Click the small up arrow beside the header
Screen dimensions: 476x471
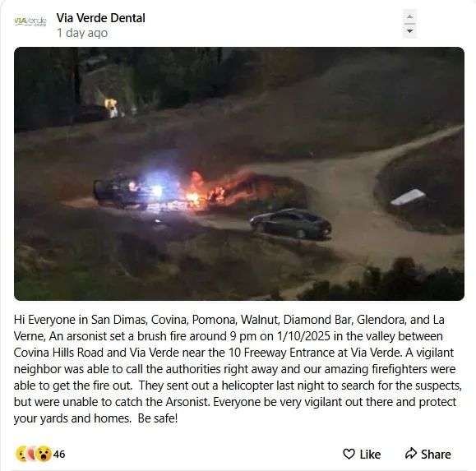pos(409,16)
